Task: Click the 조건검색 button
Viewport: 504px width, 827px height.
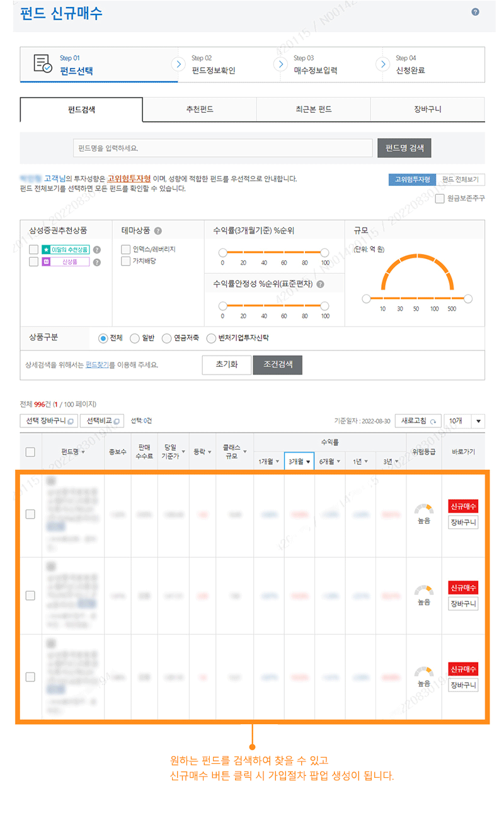Action: click(277, 364)
